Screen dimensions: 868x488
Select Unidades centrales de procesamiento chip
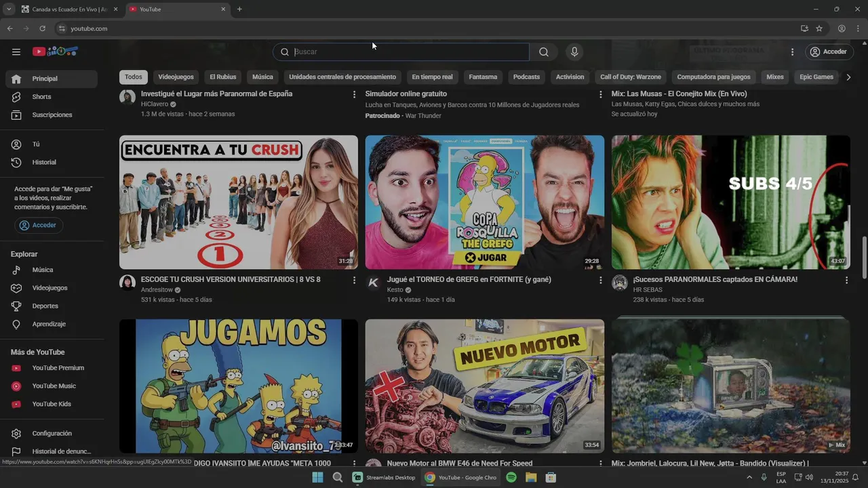342,77
